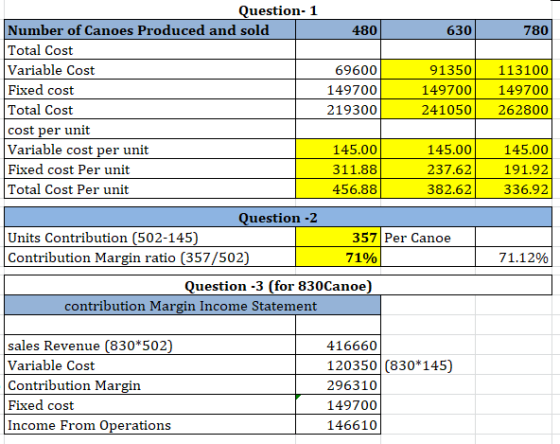Select the highlighted 71% cell
Viewport: 560px width, 444px height.
[x=338, y=257]
